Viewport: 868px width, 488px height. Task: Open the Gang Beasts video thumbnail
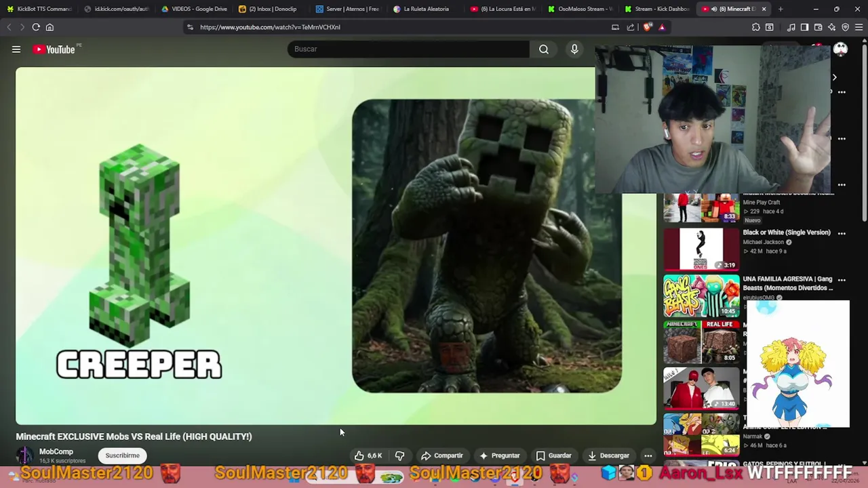coord(701,296)
